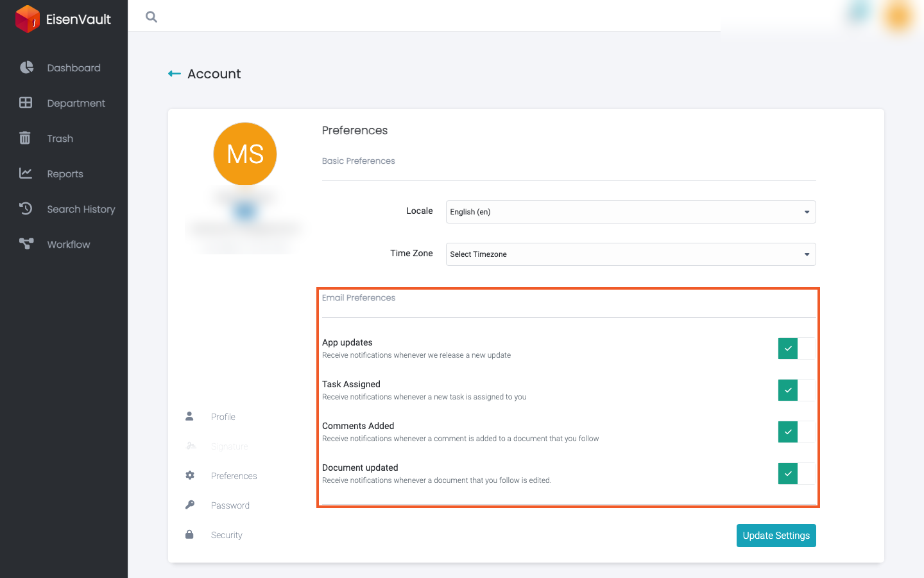
Task: Click the EisenVault logo icon
Action: tap(28, 19)
